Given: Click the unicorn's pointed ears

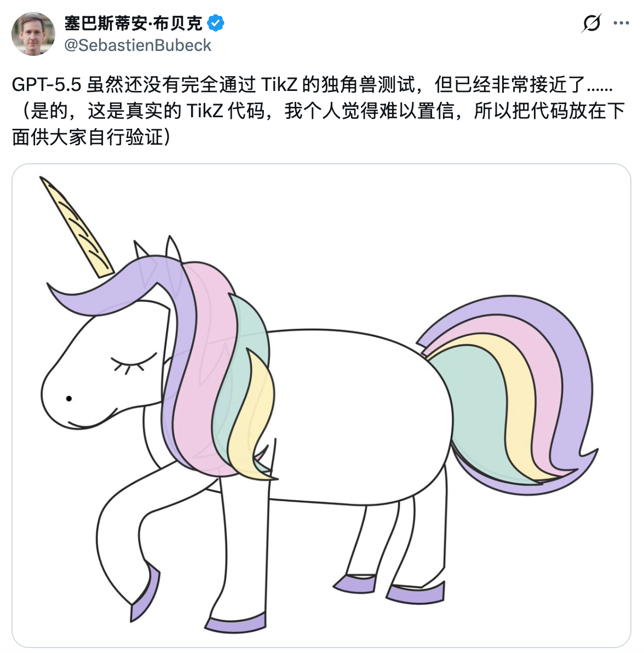Looking at the screenshot, I should pos(158,248).
